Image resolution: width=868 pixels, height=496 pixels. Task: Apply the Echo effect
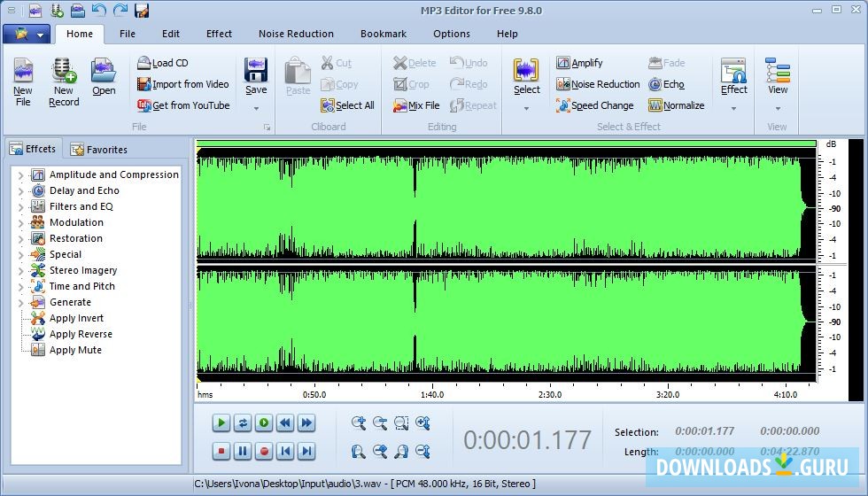tap(666, 84)
